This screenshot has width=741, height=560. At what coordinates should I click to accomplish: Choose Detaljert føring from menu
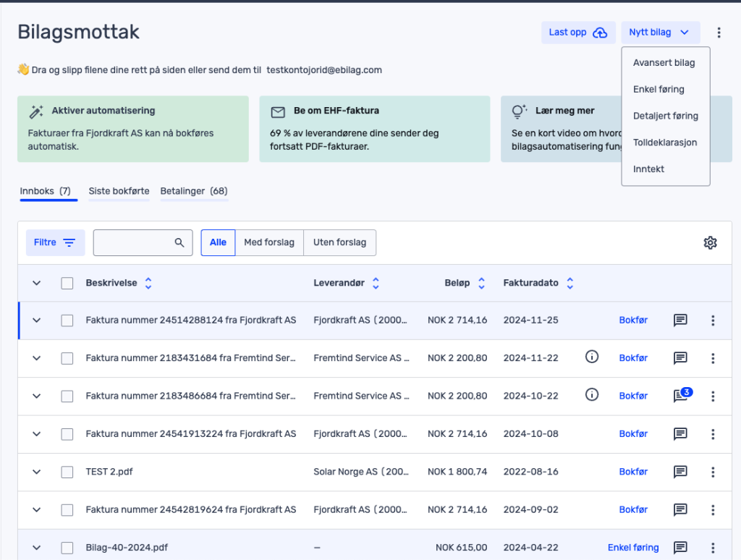[x=666, y=116]
